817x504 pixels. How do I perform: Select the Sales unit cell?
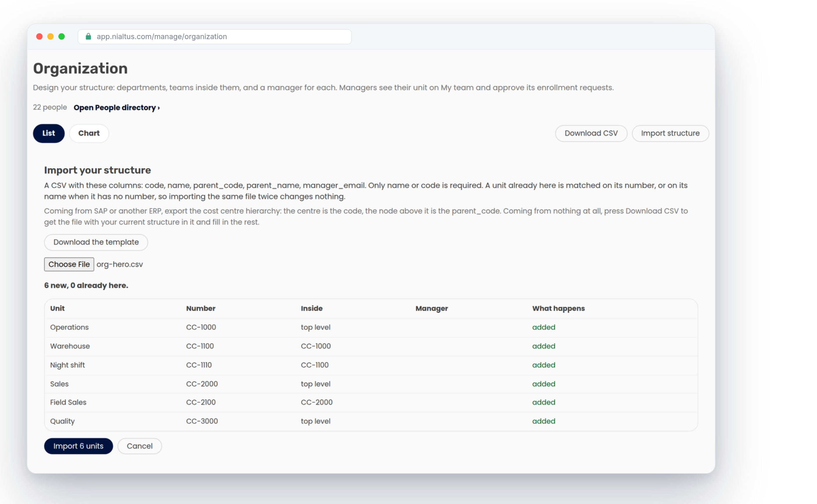[59, 384]
